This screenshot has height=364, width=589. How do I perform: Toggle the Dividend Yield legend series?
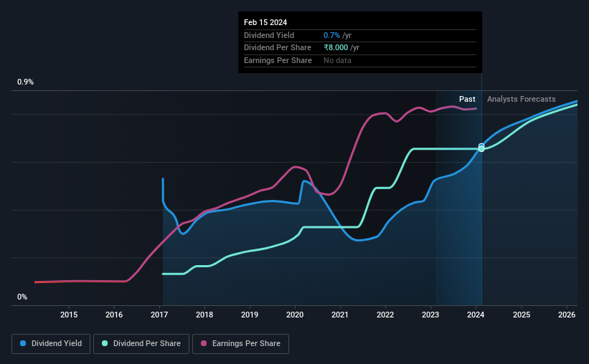tap(51, 344)
